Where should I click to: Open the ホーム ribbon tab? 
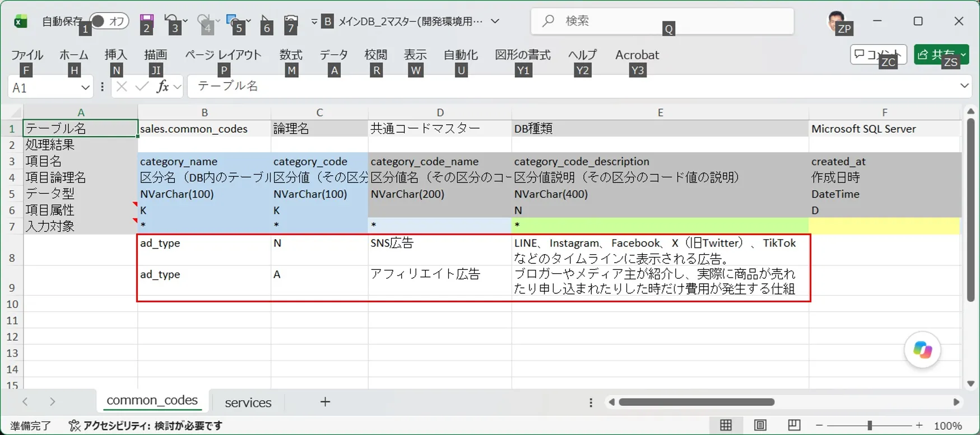74,55
